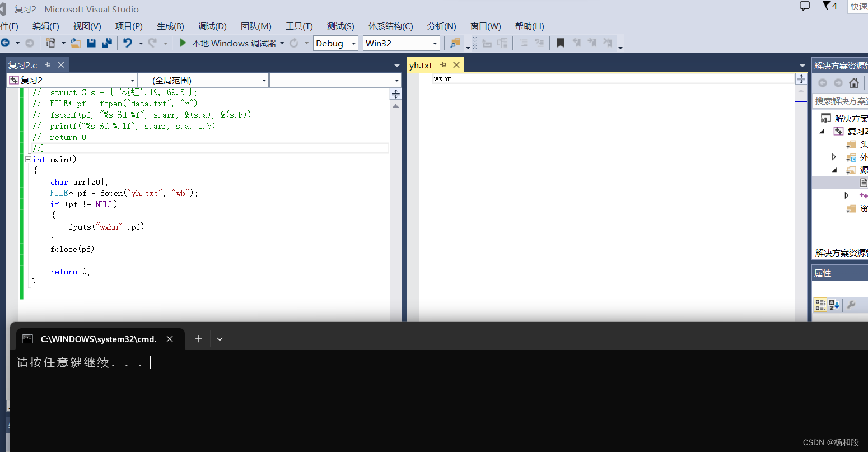The width and height of the screenshot is (868, 452).
Task: Click the split handle in 复习2.c editor
Action: click(396, 94)
